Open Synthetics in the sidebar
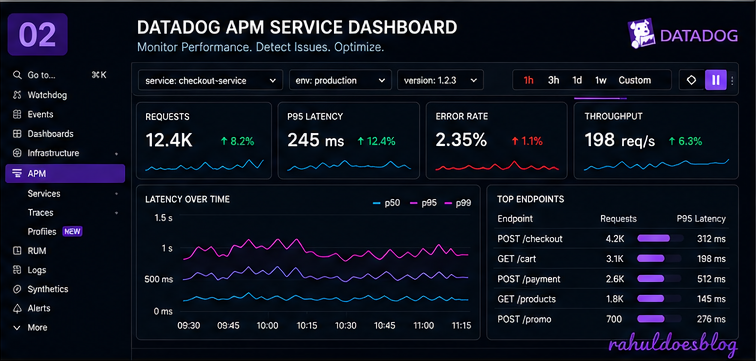This screenshot has height=361, width=756. click(48, 289)
